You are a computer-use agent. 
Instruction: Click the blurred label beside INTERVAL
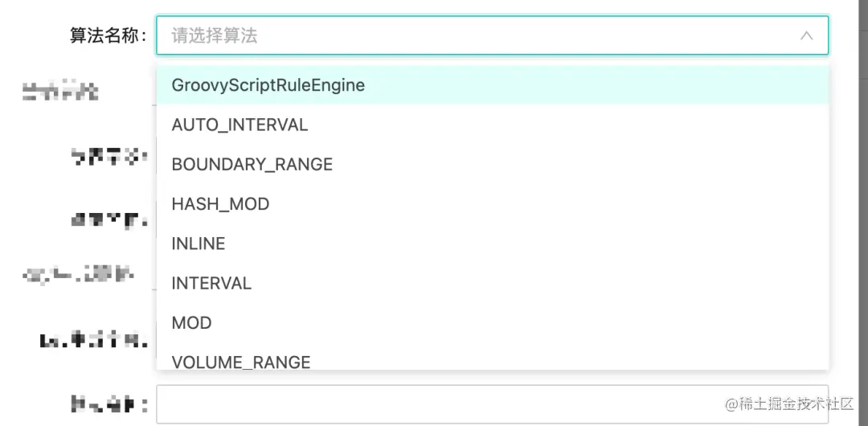click(78, 276)
